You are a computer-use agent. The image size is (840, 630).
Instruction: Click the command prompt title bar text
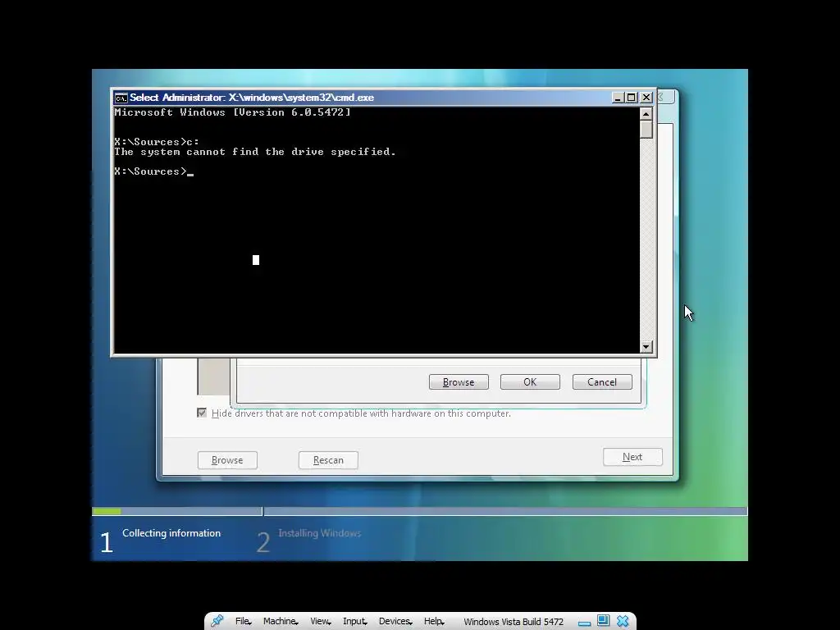point(252,98)
